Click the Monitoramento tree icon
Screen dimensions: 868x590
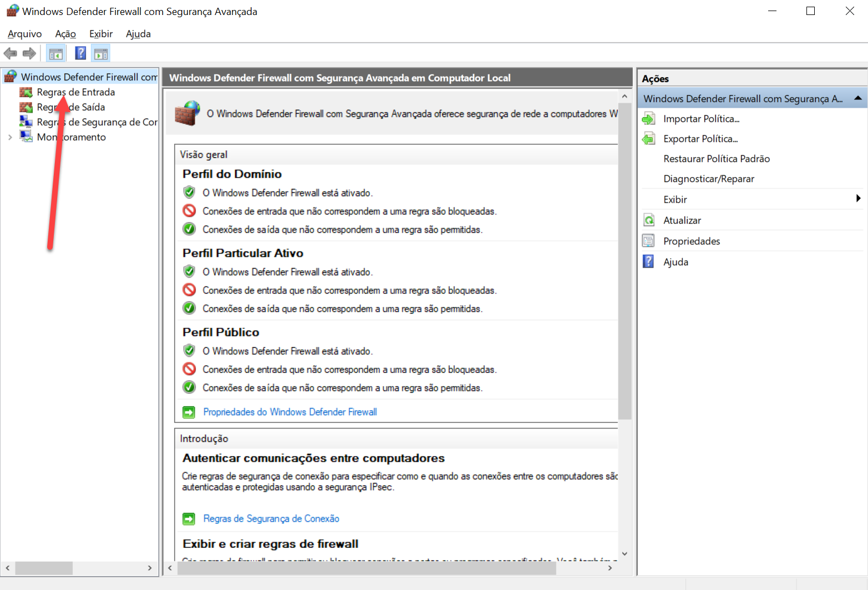pyautogui.click(x=26, y=137)
